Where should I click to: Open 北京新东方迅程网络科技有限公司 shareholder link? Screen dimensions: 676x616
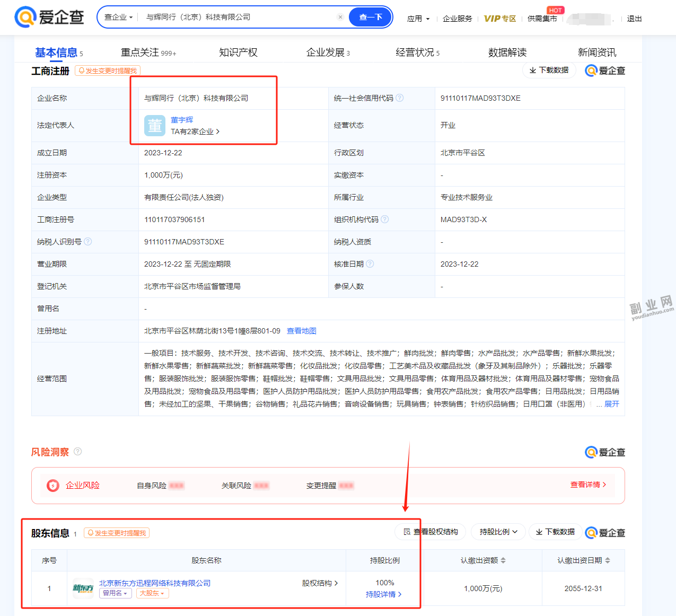coord(155,583)
